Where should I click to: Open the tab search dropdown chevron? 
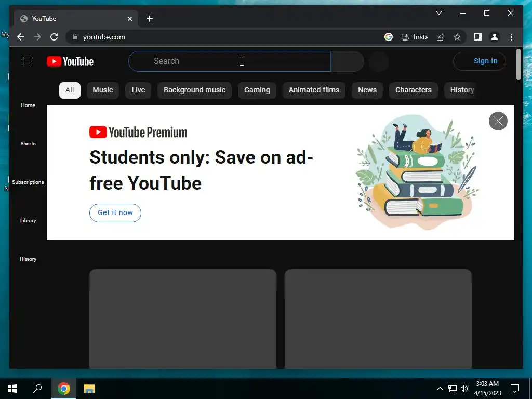438,13
